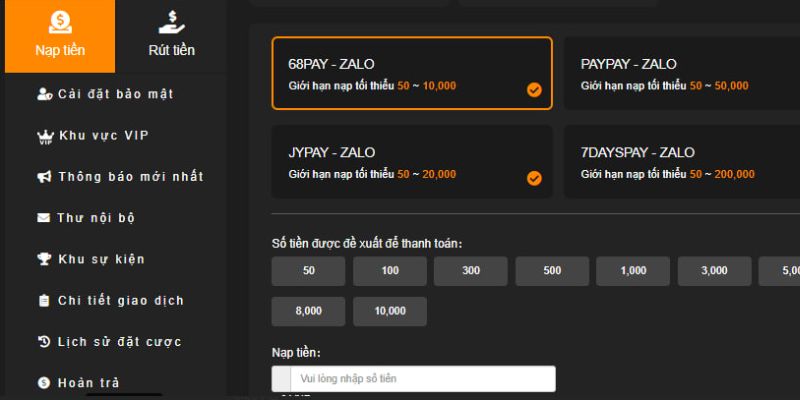Click the Rút tiền hand-with-dollar icon
The height and width of the screenshot is (400, 800).
pos(171,22)
